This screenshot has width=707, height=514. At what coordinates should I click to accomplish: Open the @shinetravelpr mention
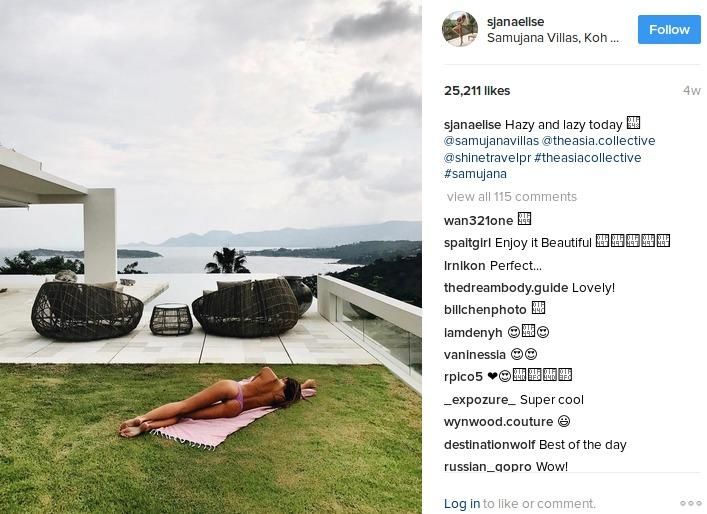tap(487, 158)
